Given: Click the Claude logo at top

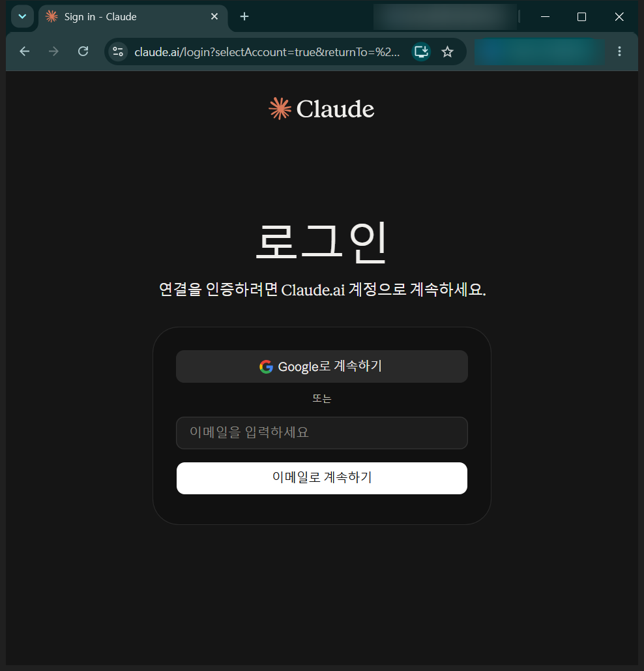Looking at the screenshot, I should (321, 109).
